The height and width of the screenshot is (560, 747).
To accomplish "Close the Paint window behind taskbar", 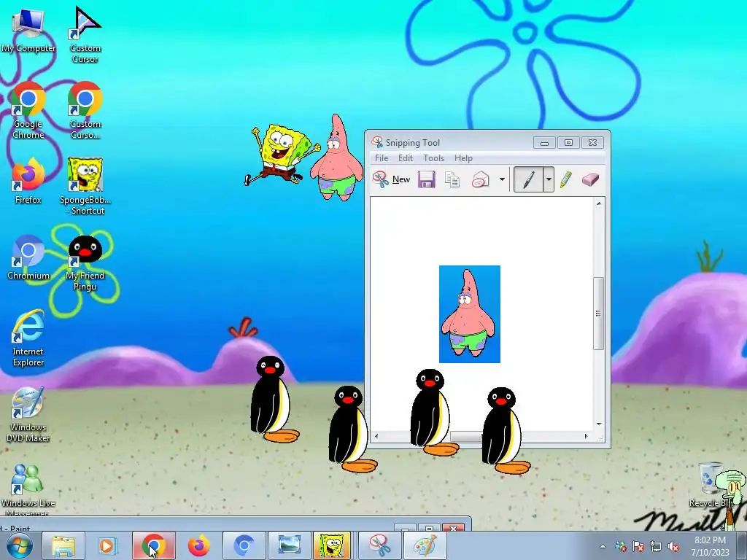I will point(453,528).
